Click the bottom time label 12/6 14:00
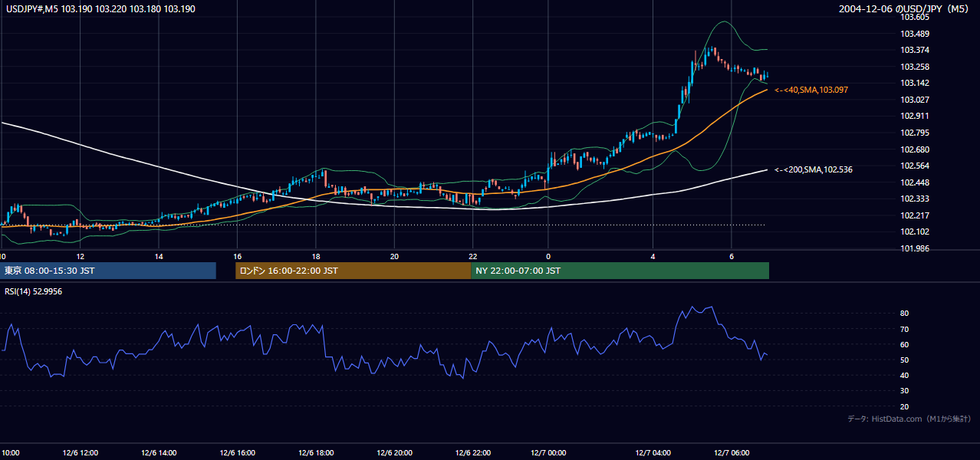The height and width of the screenshot is (460, 980). [x=159, y=453]
